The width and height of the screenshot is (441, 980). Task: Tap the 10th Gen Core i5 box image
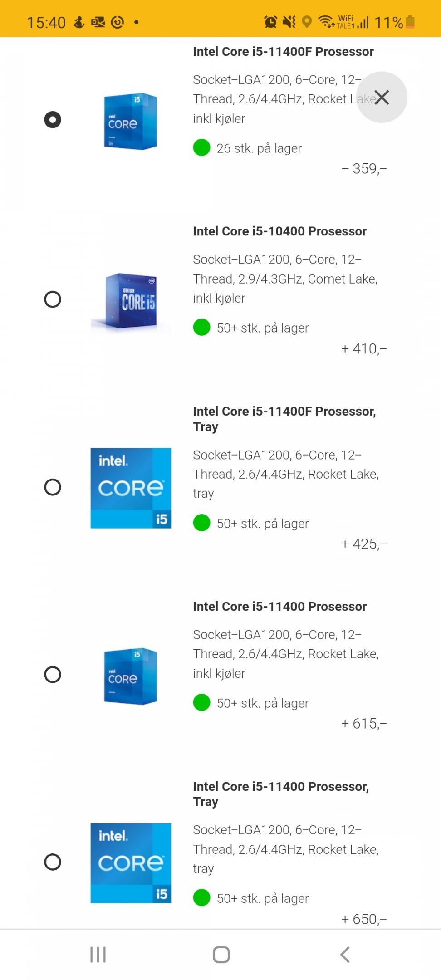click(131, 301)
